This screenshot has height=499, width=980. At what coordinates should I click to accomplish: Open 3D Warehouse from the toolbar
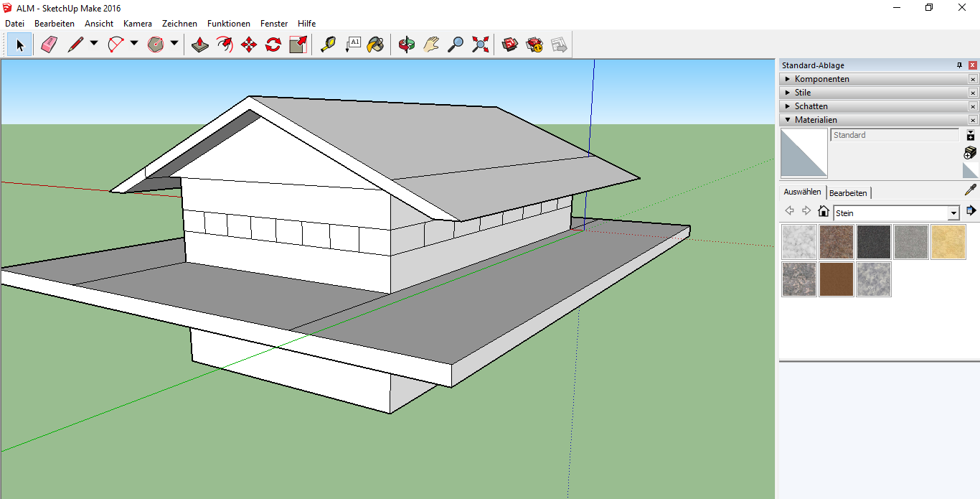(x=510, y=45)
